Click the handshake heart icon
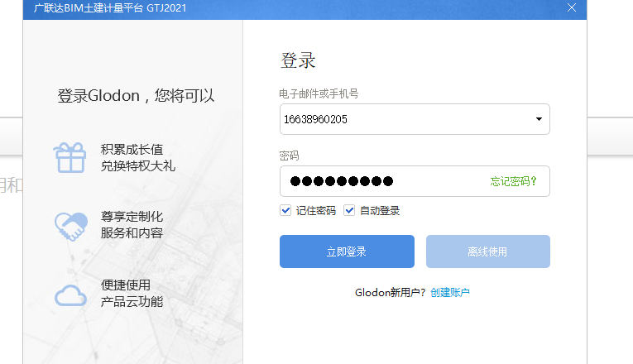This screenshot has width=633, height=364. coord(71,227)
